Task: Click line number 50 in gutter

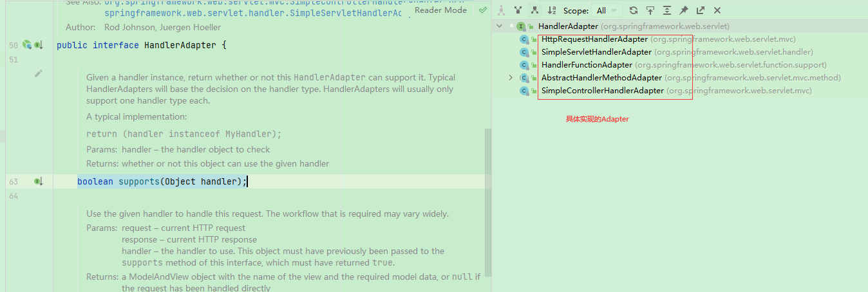Action: pyautogui.click(x=13, y=46)
